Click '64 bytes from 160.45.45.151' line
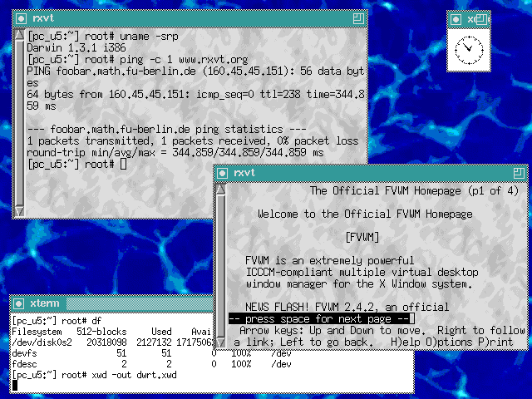This screenshot has width=532, height=399. (196, 94)
